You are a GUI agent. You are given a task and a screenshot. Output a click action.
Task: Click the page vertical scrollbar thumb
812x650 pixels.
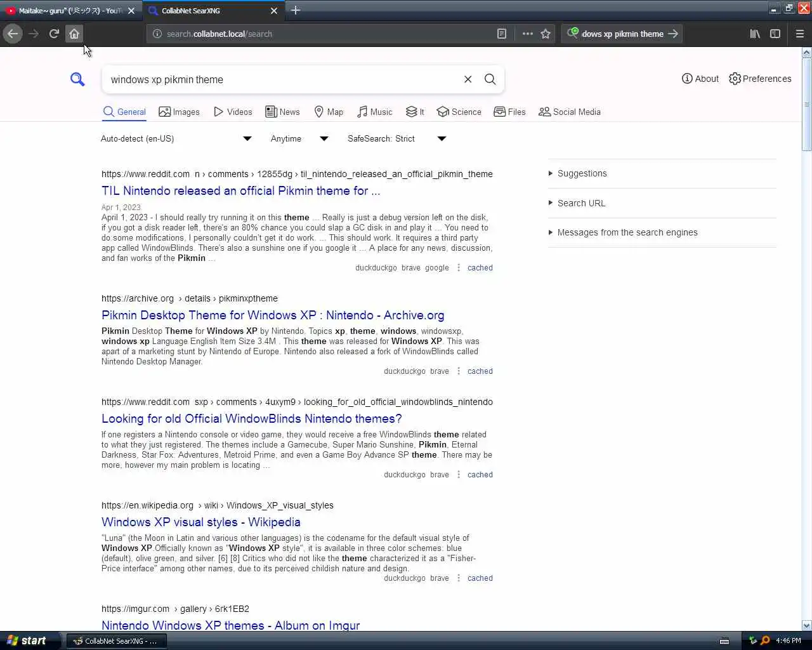pos(806,105)
